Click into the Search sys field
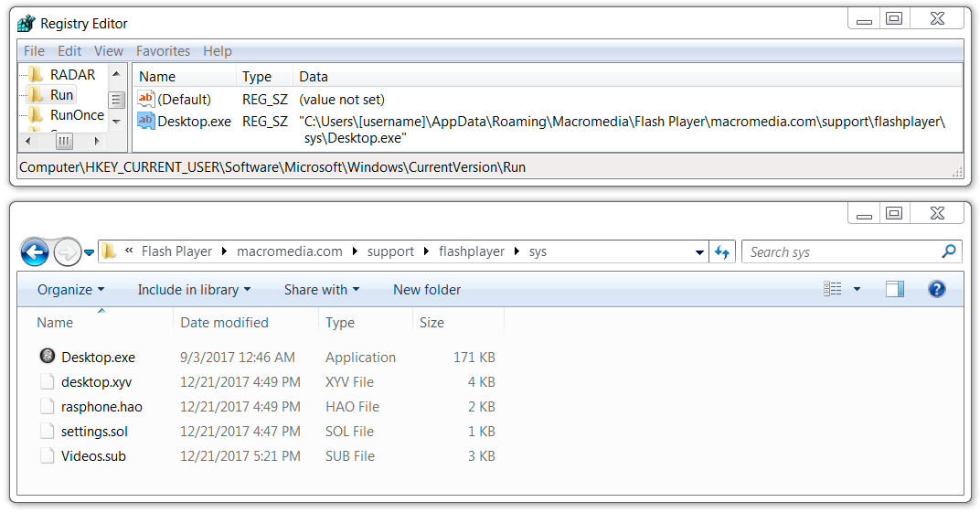980x513 pixels. click(x=851, y=251)
